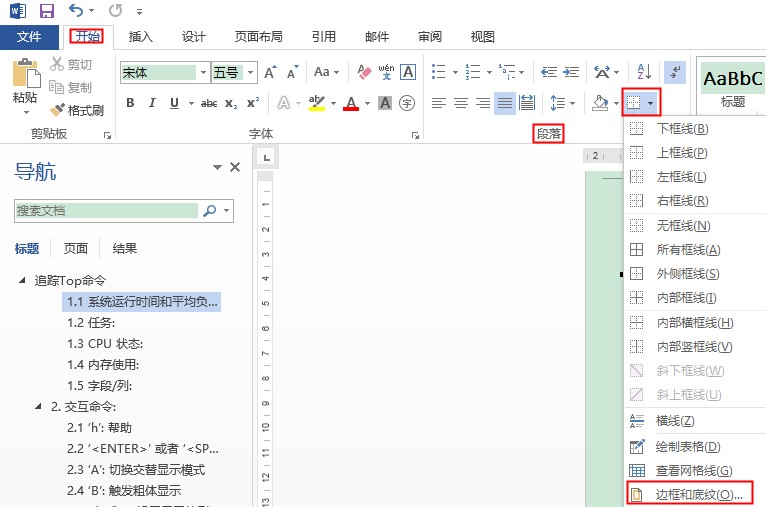Click the Undo arrow icon
Screen dimensions: 766x507
coord(76,10)
